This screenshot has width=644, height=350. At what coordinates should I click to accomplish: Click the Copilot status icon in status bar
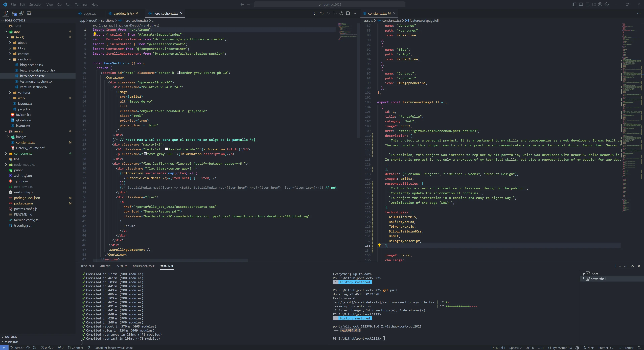tap(577, 347)
